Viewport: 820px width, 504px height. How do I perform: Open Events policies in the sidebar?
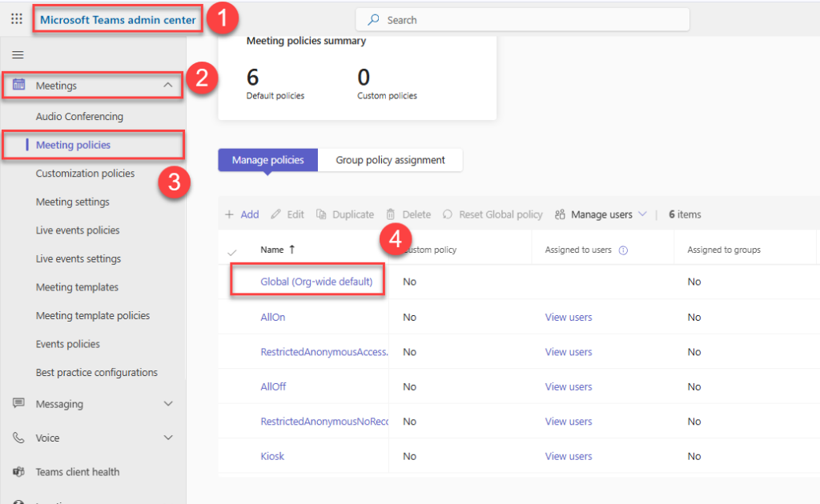(x=67, y=344)
